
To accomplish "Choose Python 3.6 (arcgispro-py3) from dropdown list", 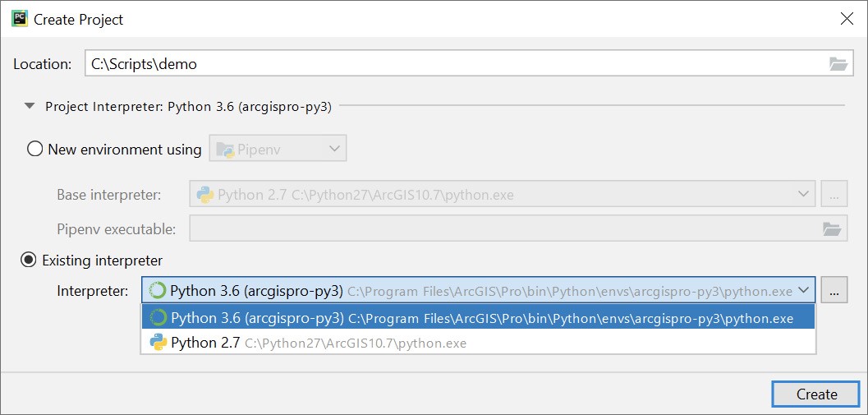I will pyautogui.click(x=478, y=319).
